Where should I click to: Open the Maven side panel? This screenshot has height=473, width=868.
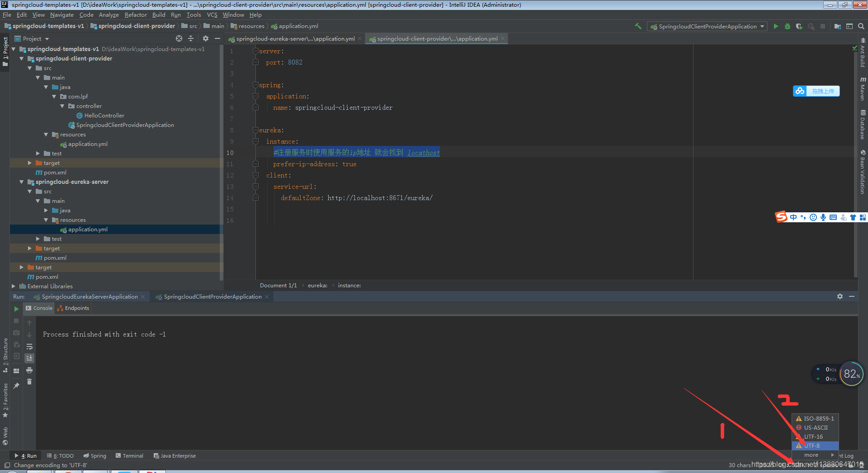pyautogui.click(x=863, y=88)
